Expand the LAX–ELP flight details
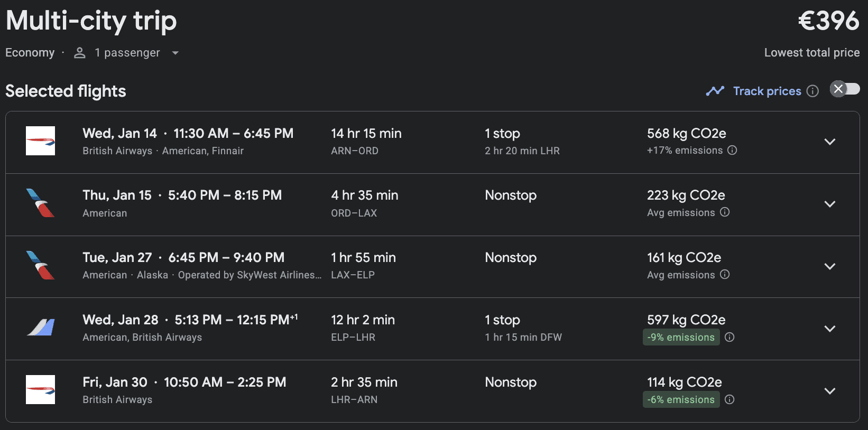Screen dimensions: 868x430 click(830, 266)
